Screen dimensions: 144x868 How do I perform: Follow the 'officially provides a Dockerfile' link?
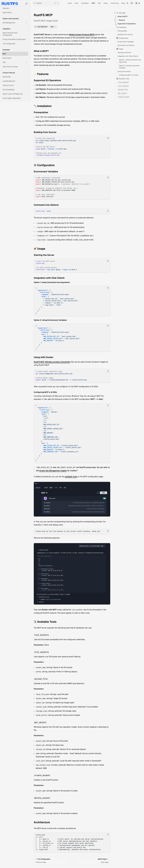click(52, 362)
